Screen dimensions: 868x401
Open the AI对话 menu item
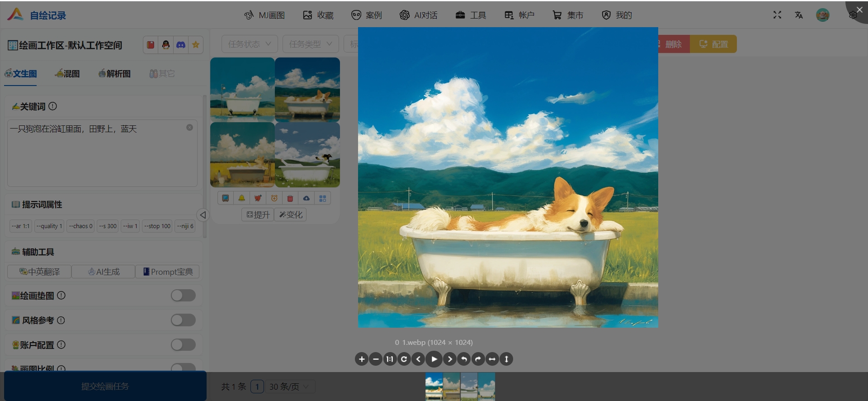click(x=419, y=15)
